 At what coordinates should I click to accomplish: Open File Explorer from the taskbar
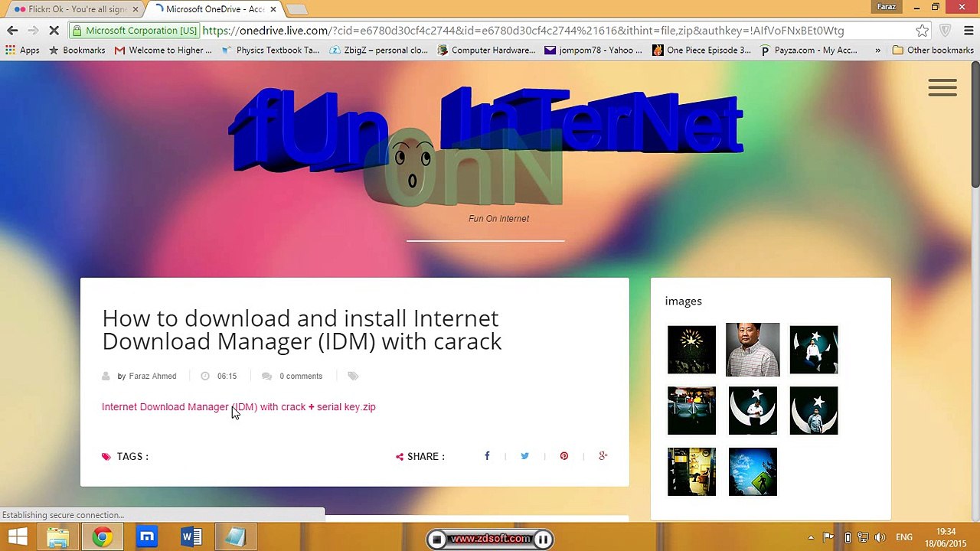[x=58, y=537]
